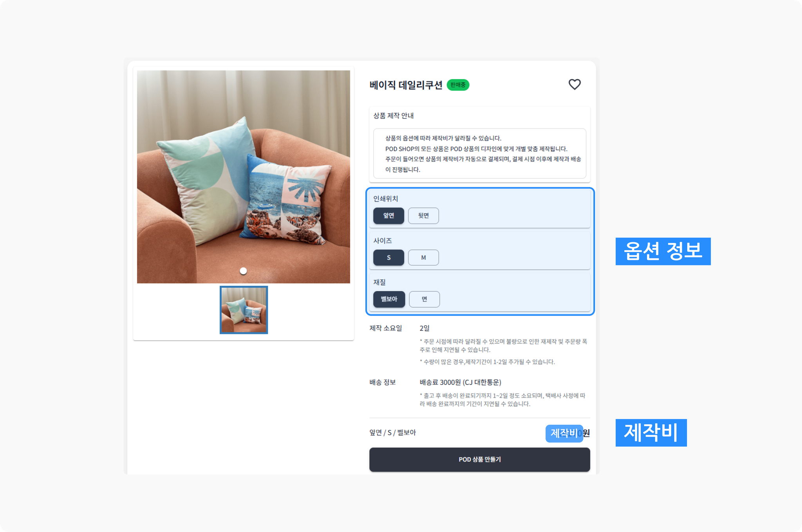Viewport: 802px width, 532px height.
Task: Click the blue 옵션 정보 annotation label
Action: 663,251
